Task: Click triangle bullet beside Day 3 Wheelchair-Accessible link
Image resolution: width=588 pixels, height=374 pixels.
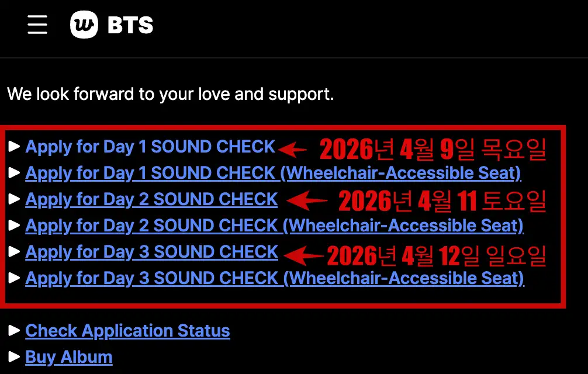Action: (15, 278)
